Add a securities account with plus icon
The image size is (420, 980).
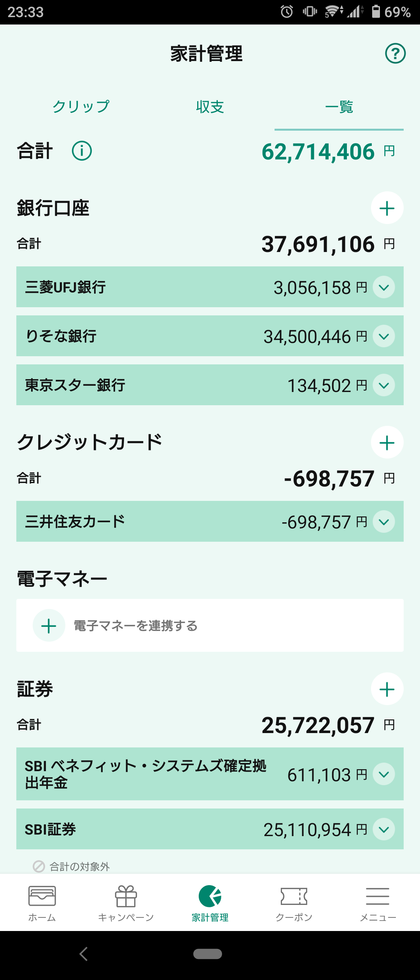387,689
